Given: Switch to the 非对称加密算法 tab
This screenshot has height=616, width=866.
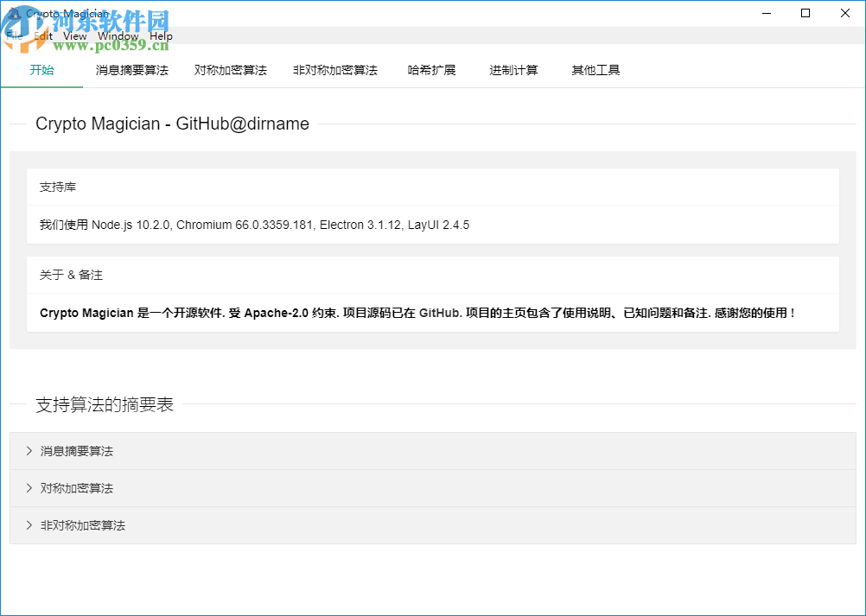Looking at the screenshot, I should [335, 70].
